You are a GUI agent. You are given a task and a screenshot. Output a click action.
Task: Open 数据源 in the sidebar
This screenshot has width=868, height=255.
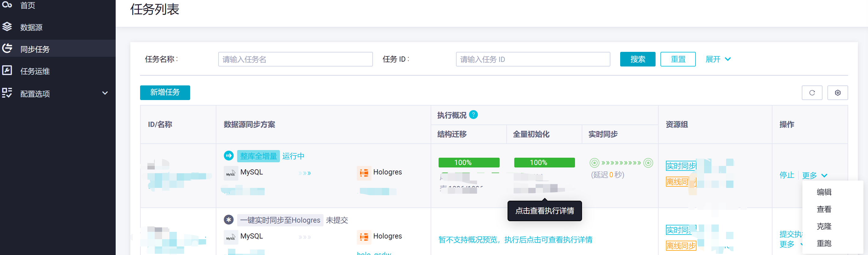[x=31, y=27]
